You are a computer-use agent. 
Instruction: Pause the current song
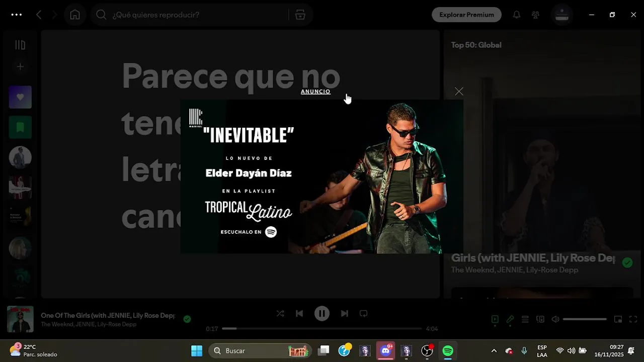coord(322,314)
